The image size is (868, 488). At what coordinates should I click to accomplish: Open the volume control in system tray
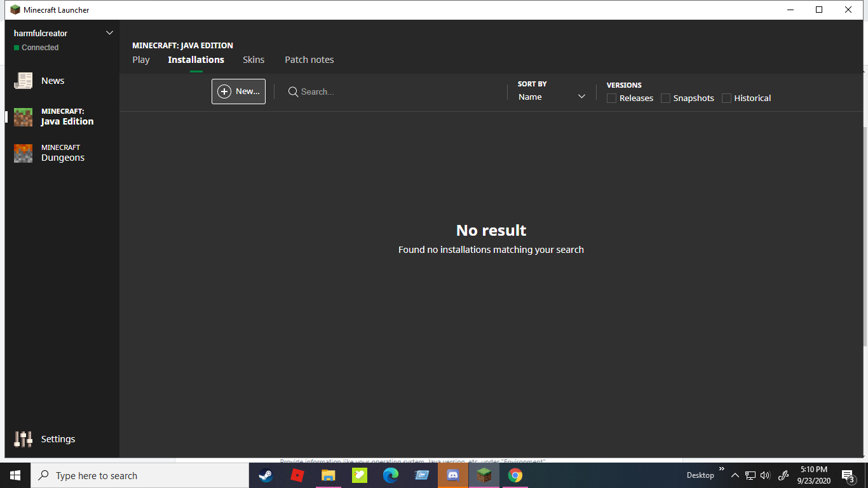coord(765,475)
